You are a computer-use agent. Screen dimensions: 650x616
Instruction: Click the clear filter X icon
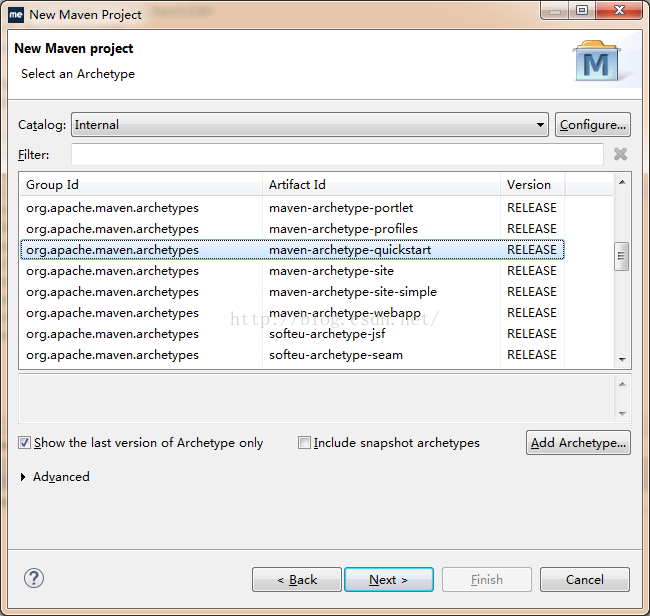620,154
